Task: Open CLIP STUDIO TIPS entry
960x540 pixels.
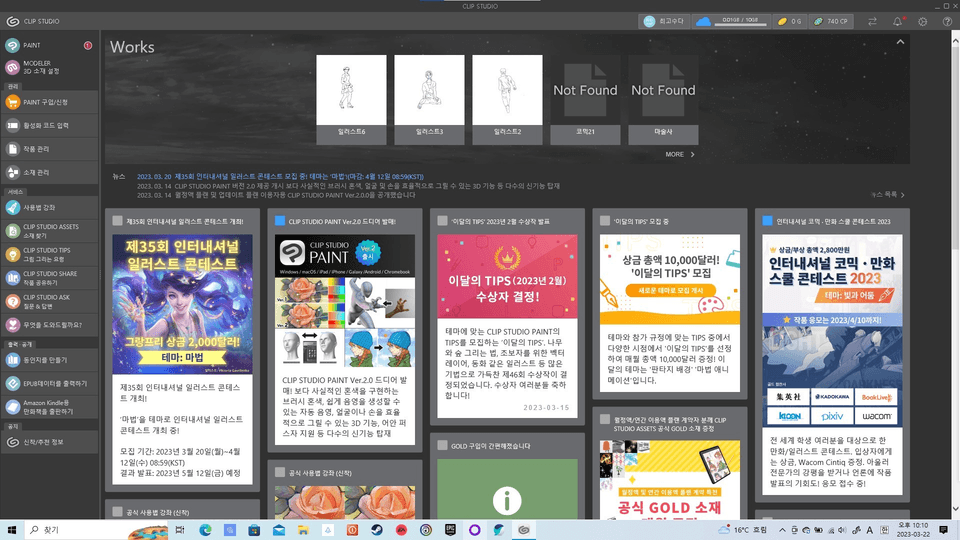Action: click(x=49, y=255)
